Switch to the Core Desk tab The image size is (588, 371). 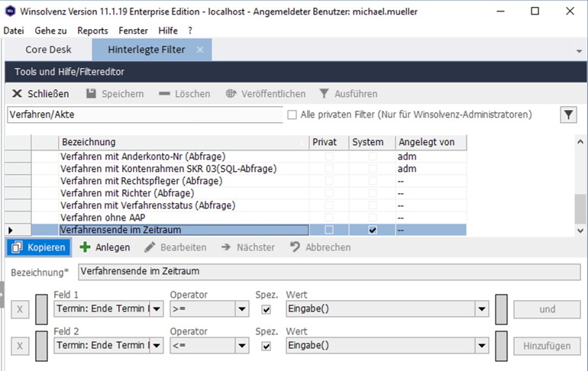[x=48, y=50]
